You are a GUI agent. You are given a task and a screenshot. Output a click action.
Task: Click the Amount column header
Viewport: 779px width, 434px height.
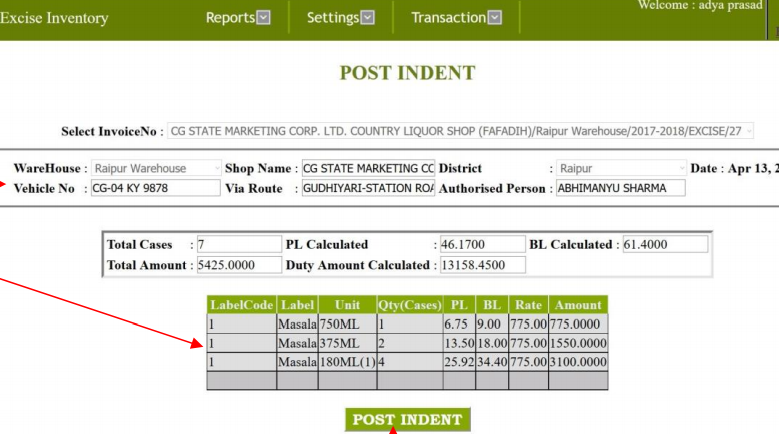coord(578,305)
